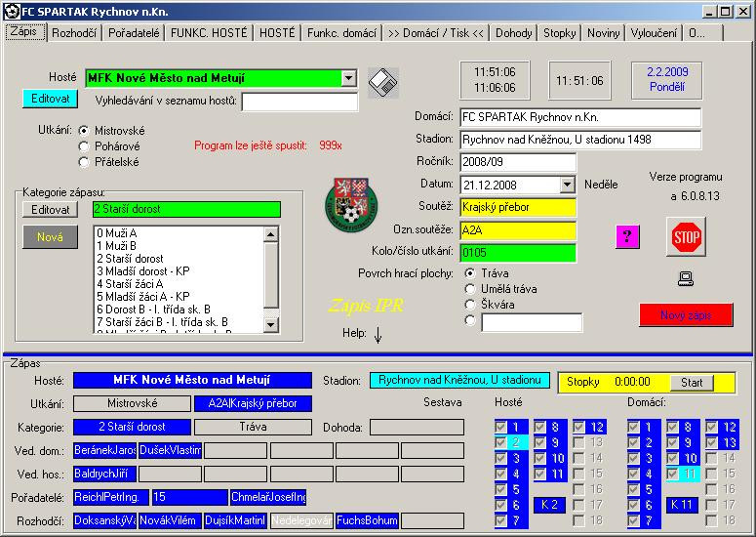Open the Hosté team dropdown
756x537 pixels.
(x=348, y=78)
